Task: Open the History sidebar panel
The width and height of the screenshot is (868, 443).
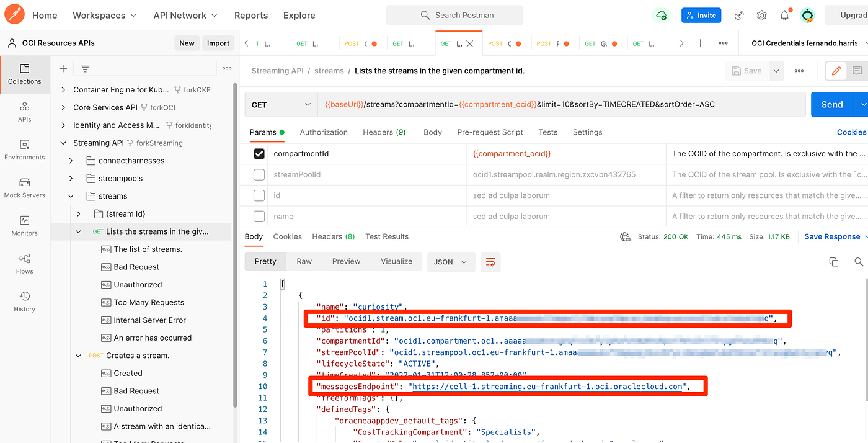Action: pos(25,301)
